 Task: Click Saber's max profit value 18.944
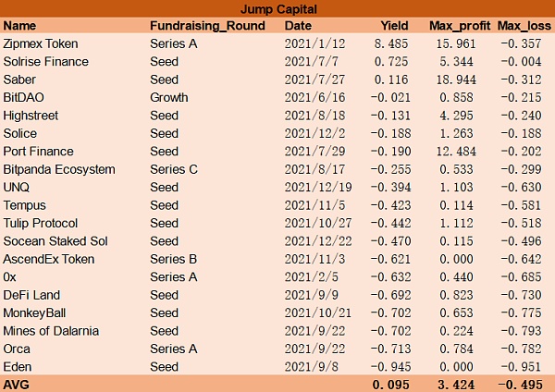pyautogui.click(x=468, y=80)
